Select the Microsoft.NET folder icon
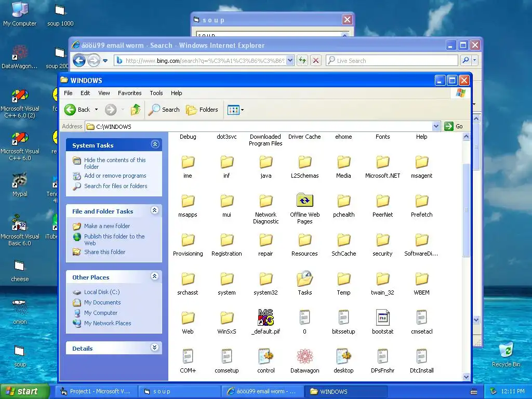 [x=382, y=162]
